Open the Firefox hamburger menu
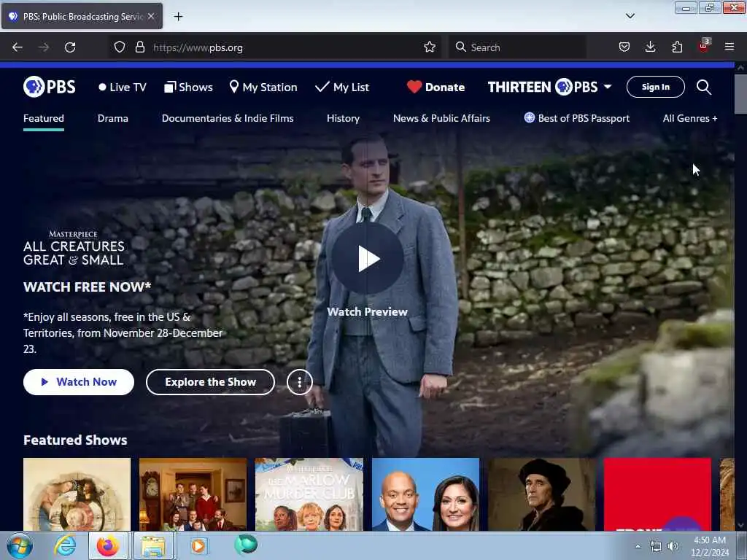Screen dimensions: 747x560 pos(729,47)
